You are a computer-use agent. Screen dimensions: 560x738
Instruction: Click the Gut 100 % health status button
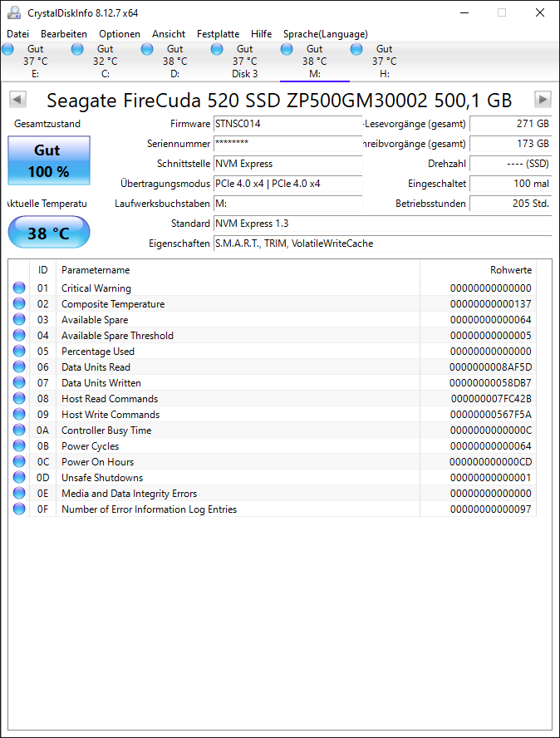(49, 160)
